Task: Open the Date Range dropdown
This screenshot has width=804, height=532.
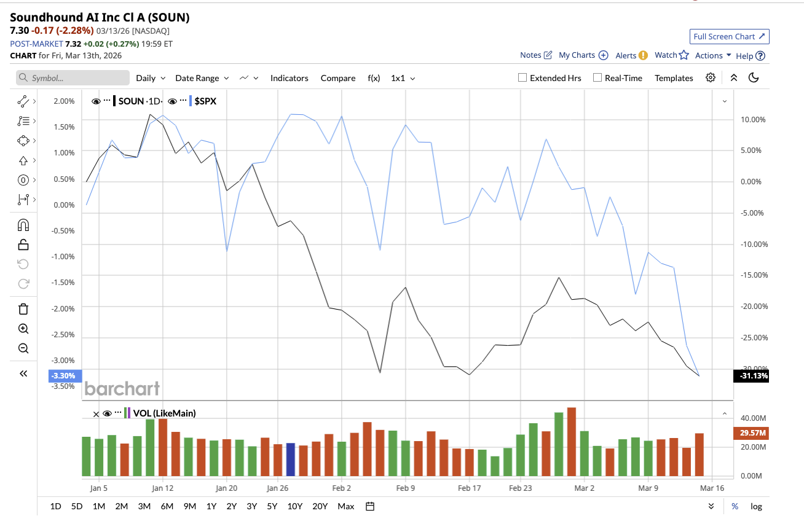Action: point(202,78)
